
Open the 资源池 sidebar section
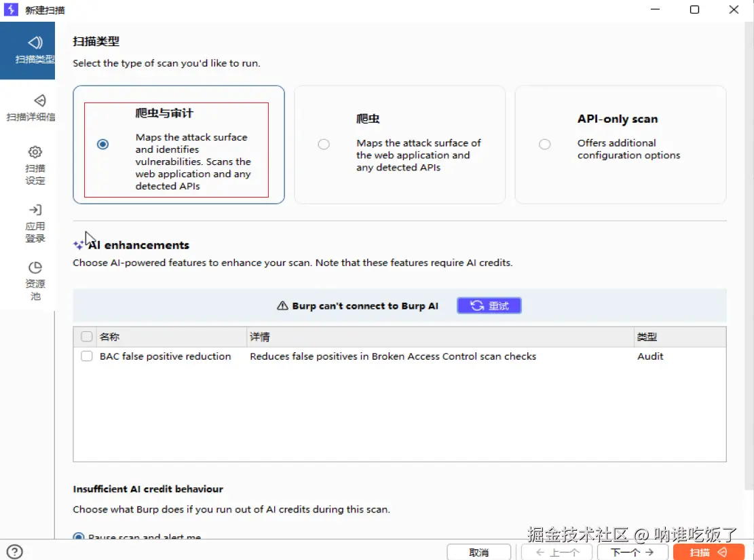point(35,281)
